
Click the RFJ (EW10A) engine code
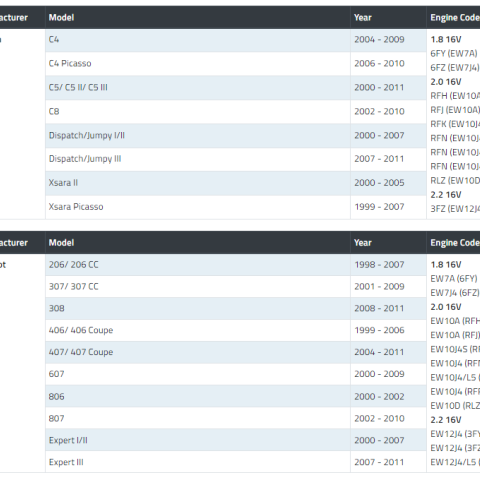455,110
